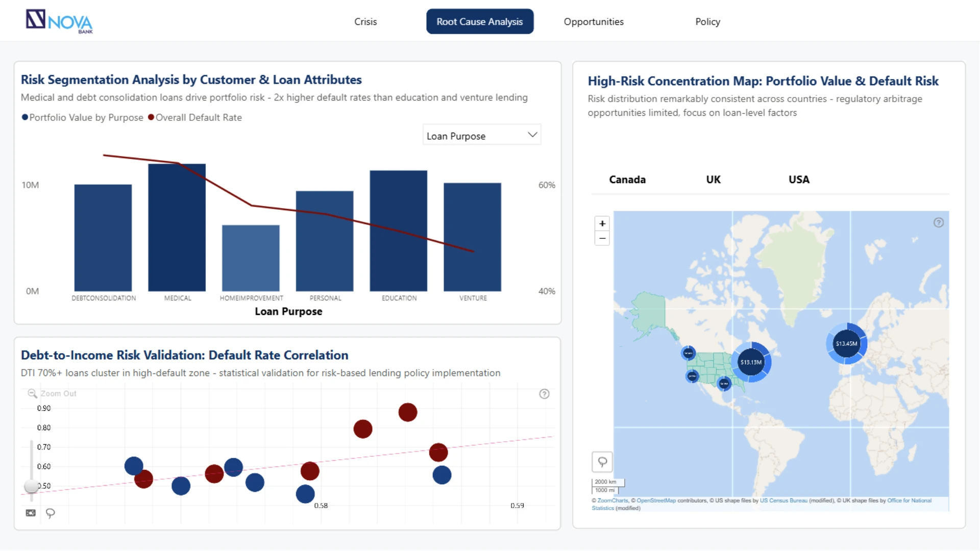Screen dimensions: 980x551
Task: Select the Canada country filter
Action: tap(627, 180)
